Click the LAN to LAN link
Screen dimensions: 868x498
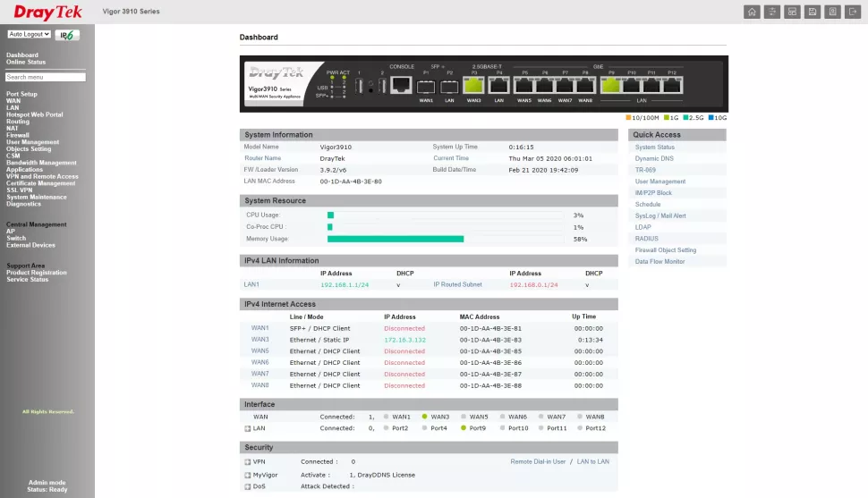pyautogui.click(x=593, y=461)
